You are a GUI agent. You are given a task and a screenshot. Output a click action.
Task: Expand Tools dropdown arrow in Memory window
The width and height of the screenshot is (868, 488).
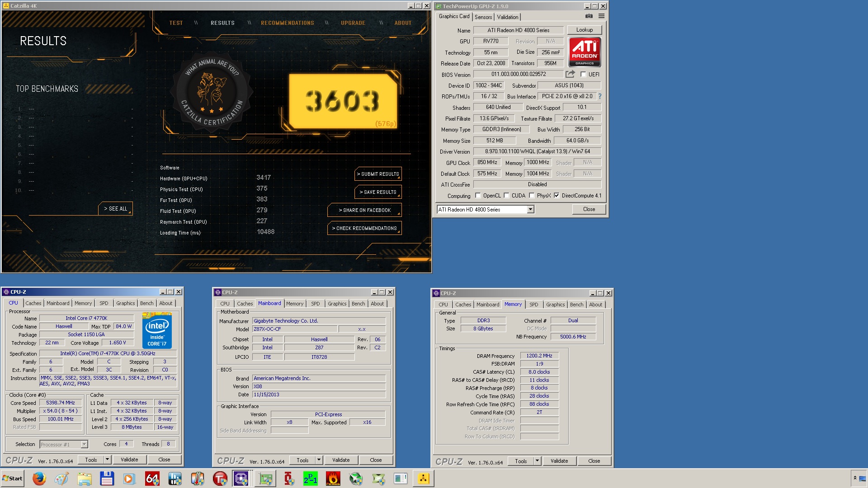coord(537,461)
